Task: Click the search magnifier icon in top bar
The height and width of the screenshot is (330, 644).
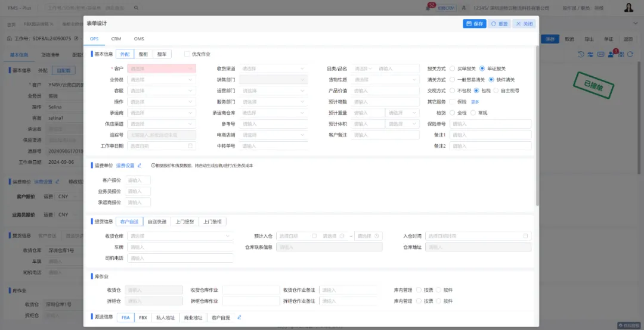Action: pos(137,8)
